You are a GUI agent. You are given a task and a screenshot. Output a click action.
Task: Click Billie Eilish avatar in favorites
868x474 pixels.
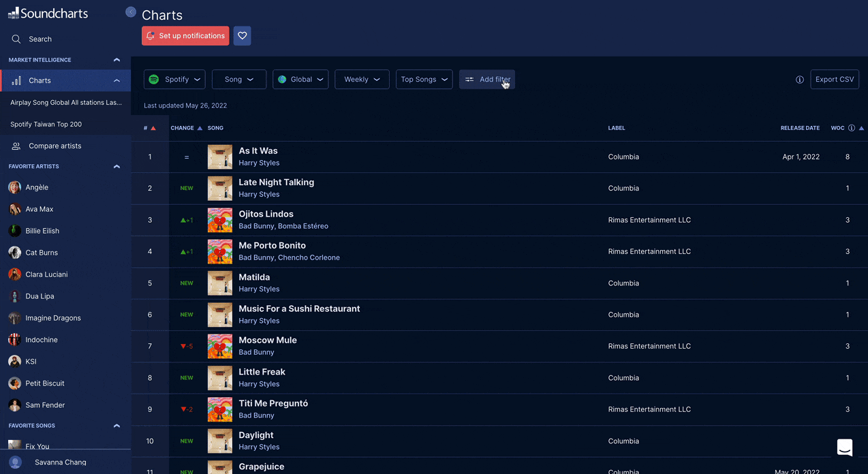(14, 231)
